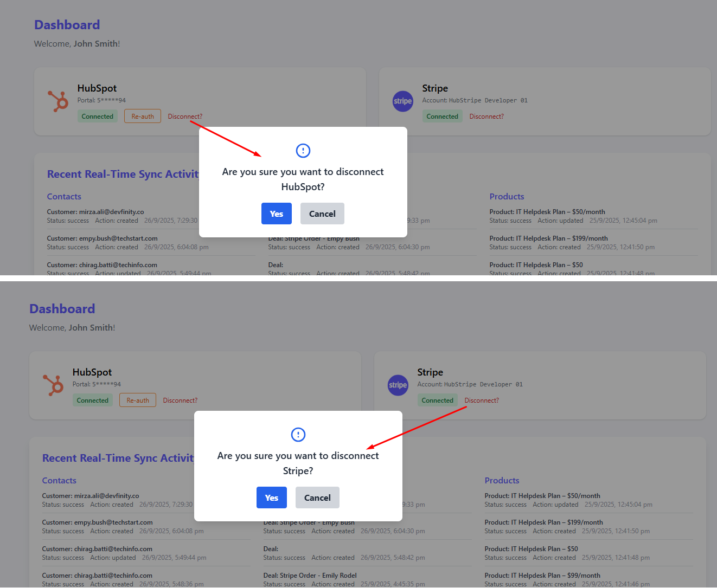The height and width of the screenshot is (588, 717).
Task: Click HubSpot Connected badge behind the HubSpot dialog
Action: [x=98, y=116]
